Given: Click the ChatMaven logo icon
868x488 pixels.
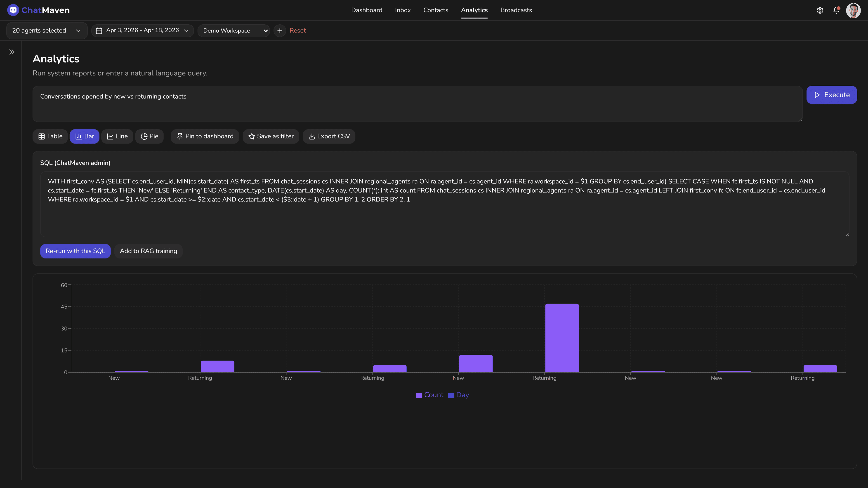Looking at the screenshot, I should point(13,10).
